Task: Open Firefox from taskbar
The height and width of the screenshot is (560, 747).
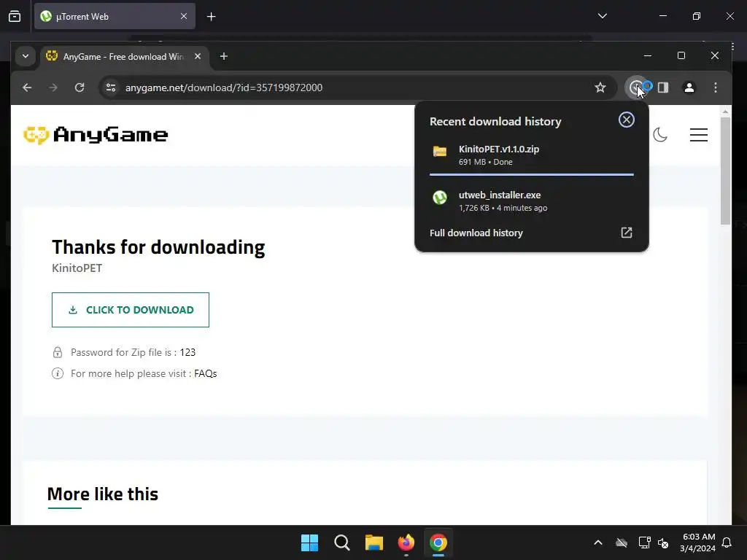Action: click(x=406, y=542)
